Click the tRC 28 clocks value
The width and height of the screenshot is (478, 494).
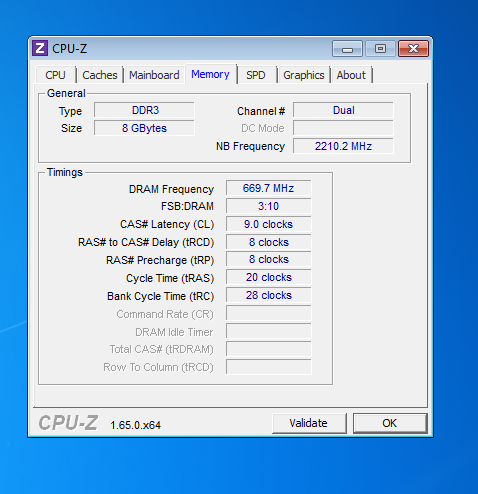269,295
